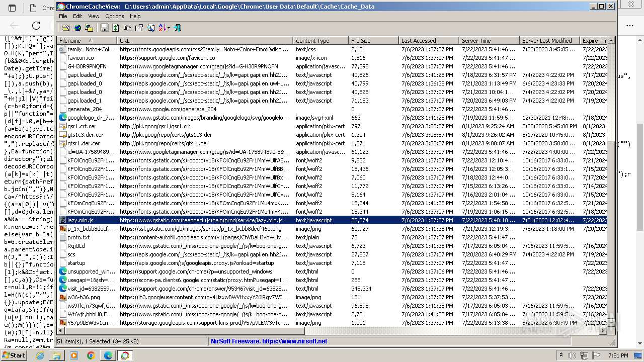Show hidden system tray icons arrow

561,355
